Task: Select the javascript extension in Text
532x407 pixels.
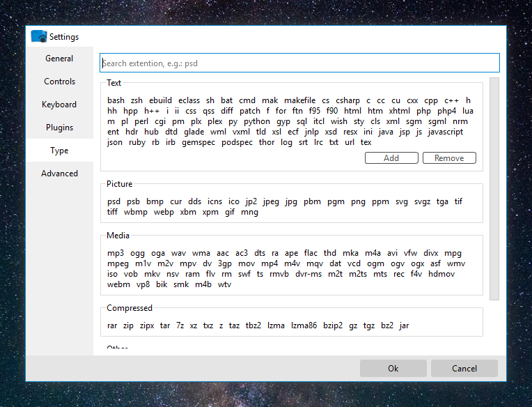Action: 445,132
